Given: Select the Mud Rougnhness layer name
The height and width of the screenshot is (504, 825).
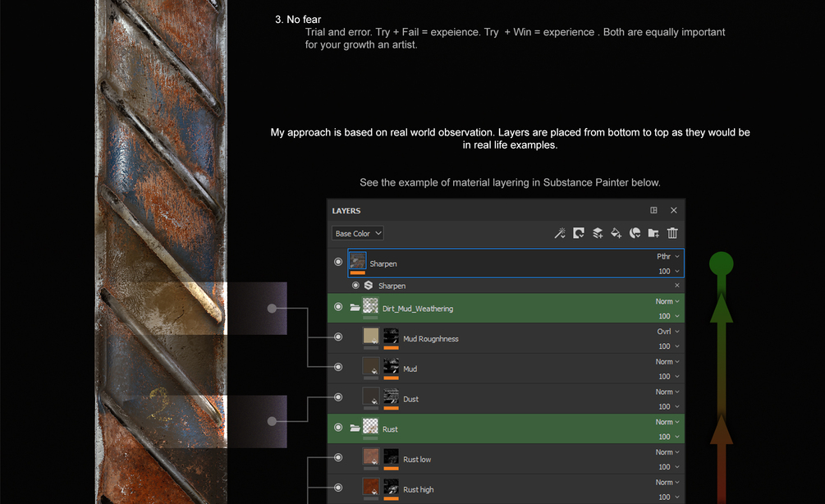Looking at the screenshot, I should 430,339.
